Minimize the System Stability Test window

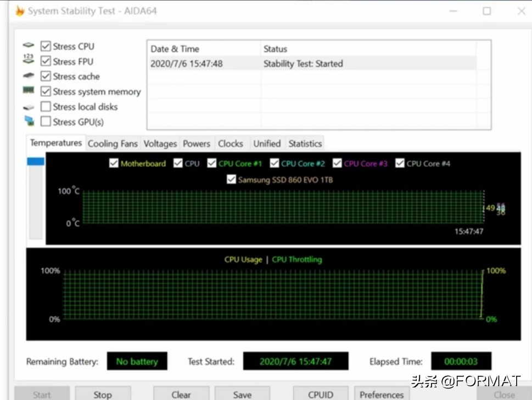pos(453,11)
